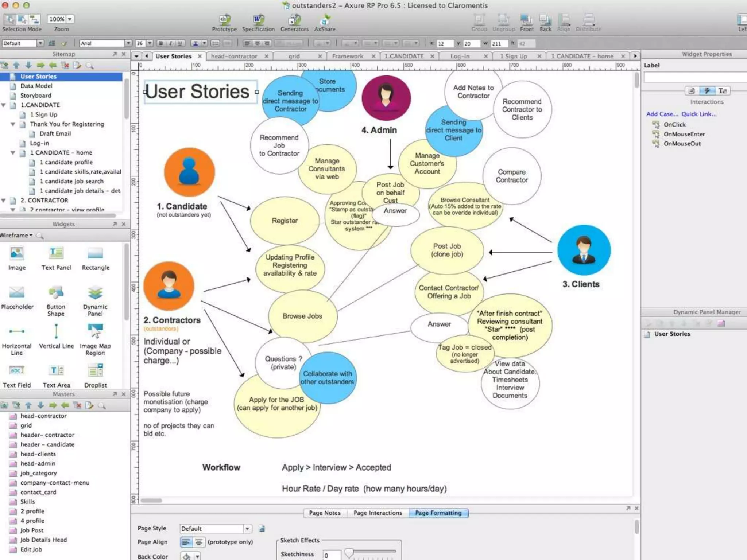Image resolution: width=747 pixels, height=560 pixels.
Task: Open the Zoom percentage dropdown
Action: pyautogui.click(x=70, y=19)
